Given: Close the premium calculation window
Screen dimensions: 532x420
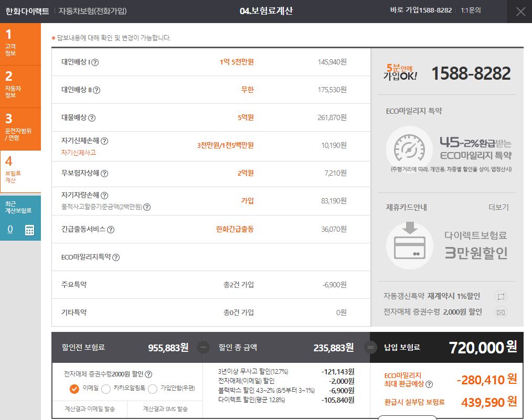Looking at the screenshot, I should pos(520,12).
